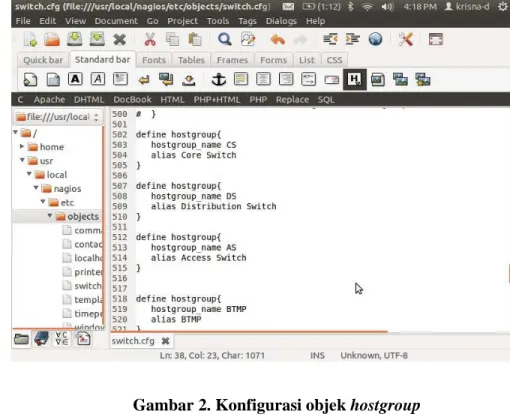Click the 'Unknown, UTF-8' encoding status entry
The width and height of the screenshot is (510, 420).
point(374,356)
